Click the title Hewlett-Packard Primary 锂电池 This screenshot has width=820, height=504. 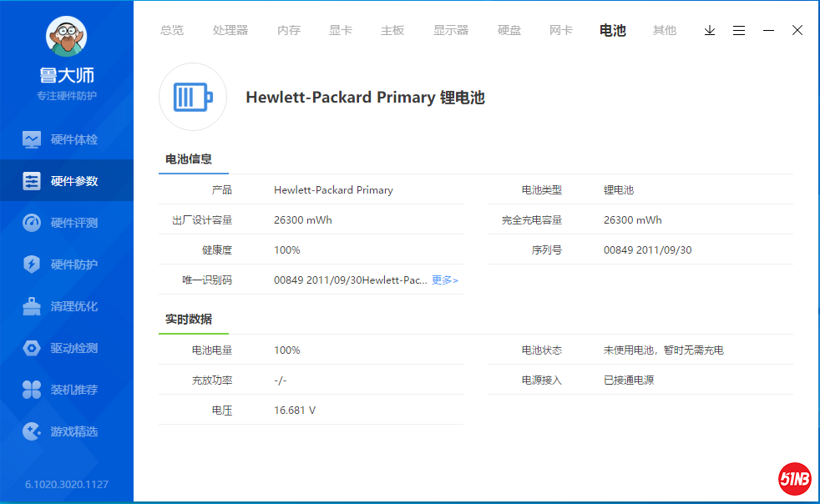365,98
